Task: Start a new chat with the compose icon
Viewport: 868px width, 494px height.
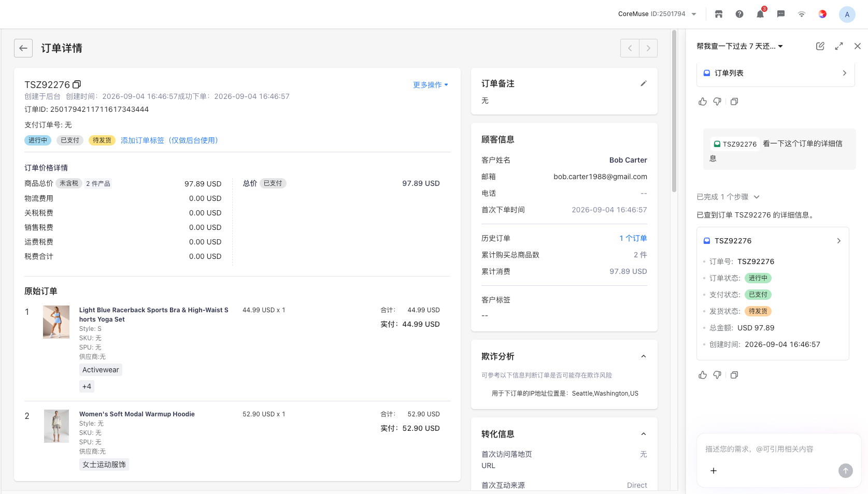Action: pyautogui.click(x=820, y=46)
